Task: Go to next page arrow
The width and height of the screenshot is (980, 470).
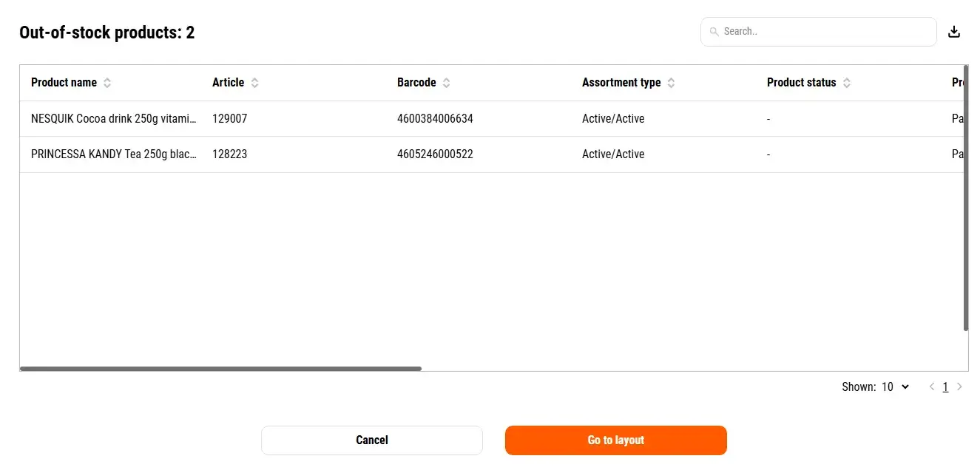Action: click(x=959, y=386)
